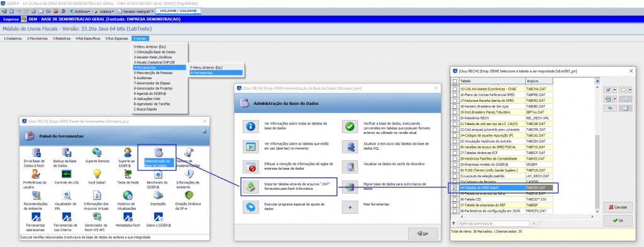The height and width of the screenshot is (247, 644).
Task: Open Sobre o SIGER icon
Action: point(158,217)
